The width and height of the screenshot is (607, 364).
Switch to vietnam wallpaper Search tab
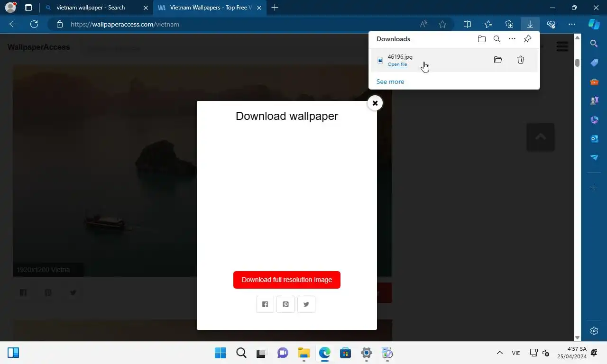(96, 8)
